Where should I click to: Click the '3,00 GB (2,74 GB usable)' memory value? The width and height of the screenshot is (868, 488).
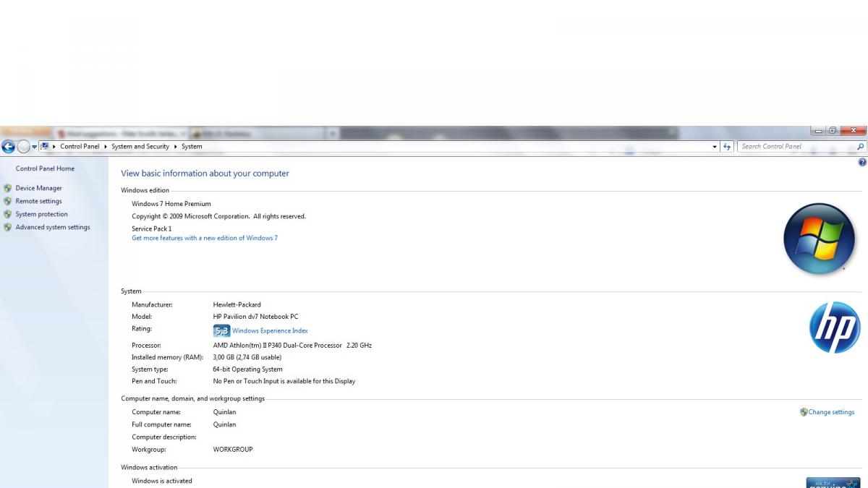[x=247, y=357]
